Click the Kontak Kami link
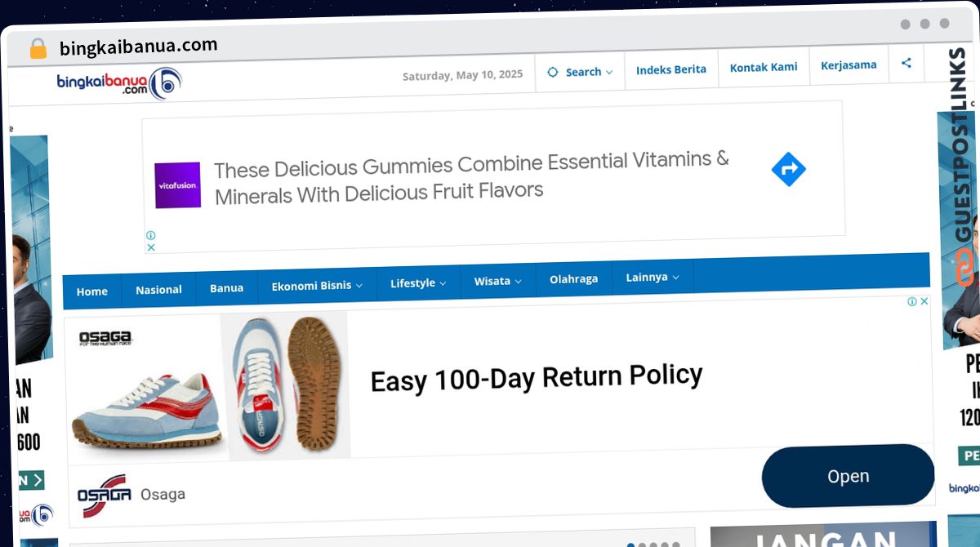This screenshot has width=980, height=547. (764, 67)
